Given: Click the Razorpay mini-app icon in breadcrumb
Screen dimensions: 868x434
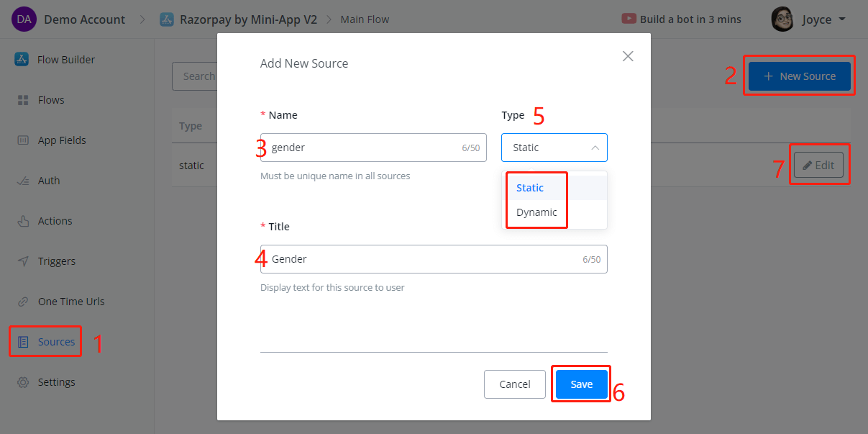Looking at the screenshot, I should tap(166, 19).
